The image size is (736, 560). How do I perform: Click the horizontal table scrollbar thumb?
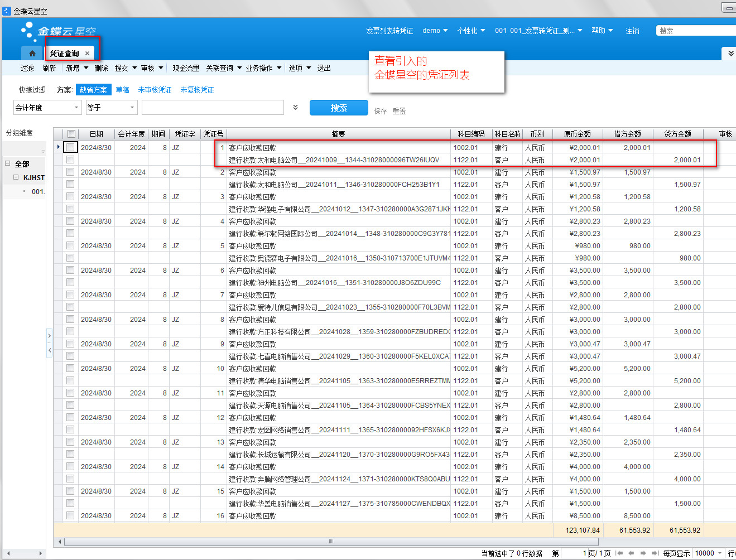click(331, 542)
